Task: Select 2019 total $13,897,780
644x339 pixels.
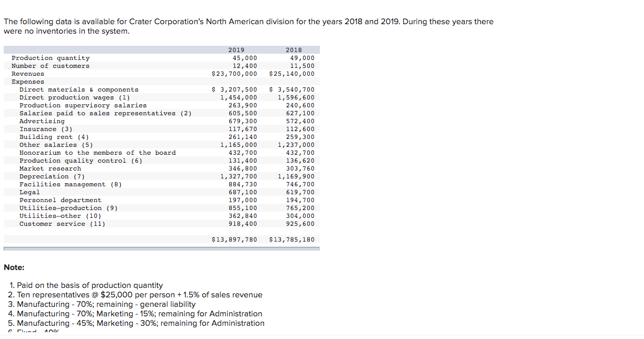Action: tap(235, 240)
